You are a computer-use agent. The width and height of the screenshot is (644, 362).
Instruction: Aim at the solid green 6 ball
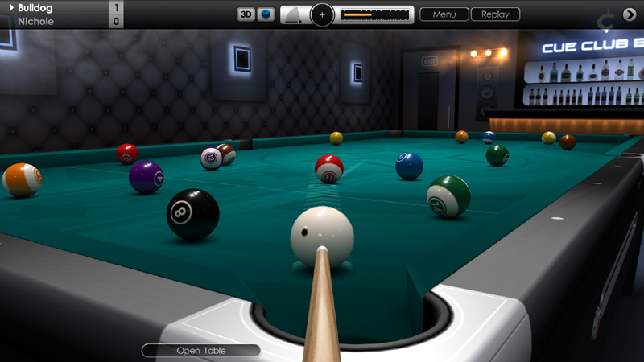(x=497, y=155)
